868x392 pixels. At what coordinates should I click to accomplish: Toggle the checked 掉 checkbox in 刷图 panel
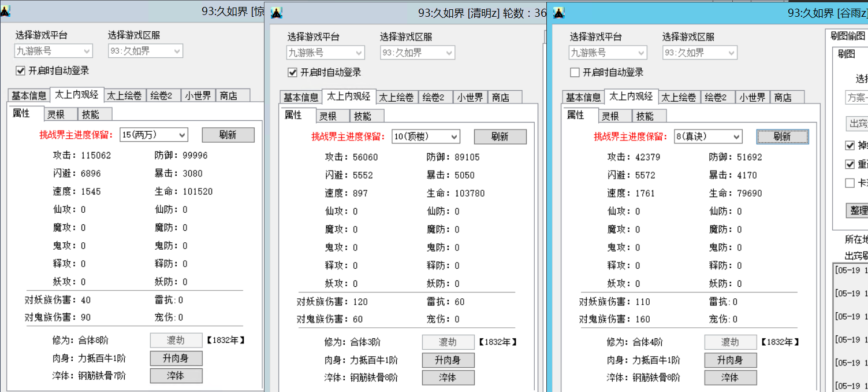[850, 146]
